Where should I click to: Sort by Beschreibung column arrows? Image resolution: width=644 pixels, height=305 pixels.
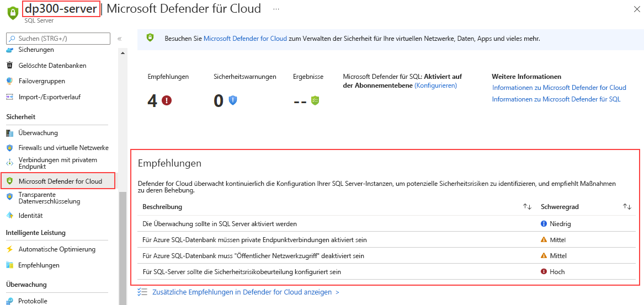[528, 207]
